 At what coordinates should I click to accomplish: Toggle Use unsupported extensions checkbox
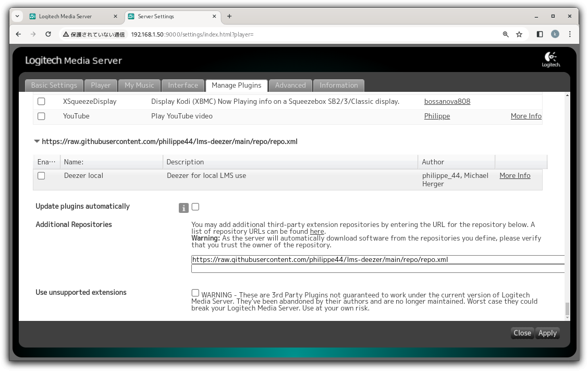(195, 293)
